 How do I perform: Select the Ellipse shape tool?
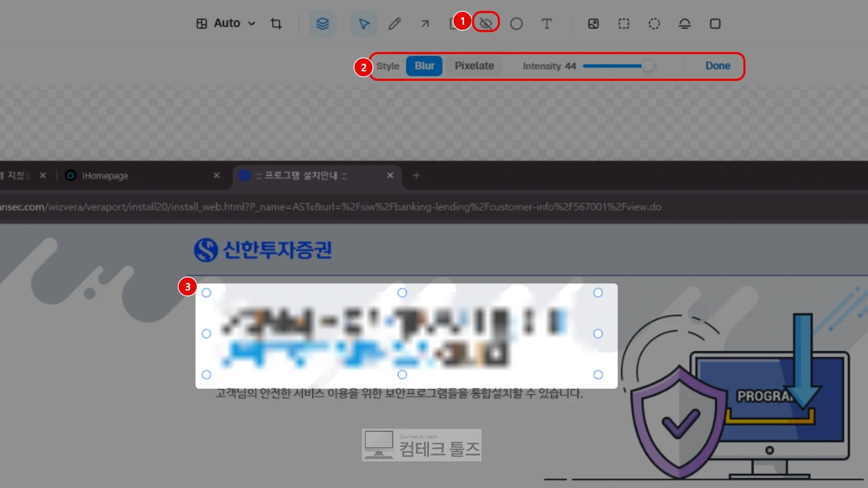point(516,23)
